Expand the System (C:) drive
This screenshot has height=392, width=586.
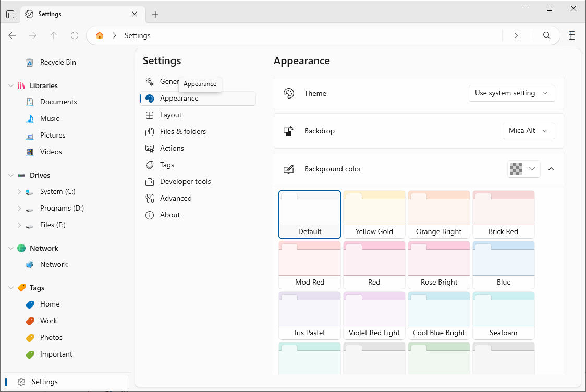point(19,192)
